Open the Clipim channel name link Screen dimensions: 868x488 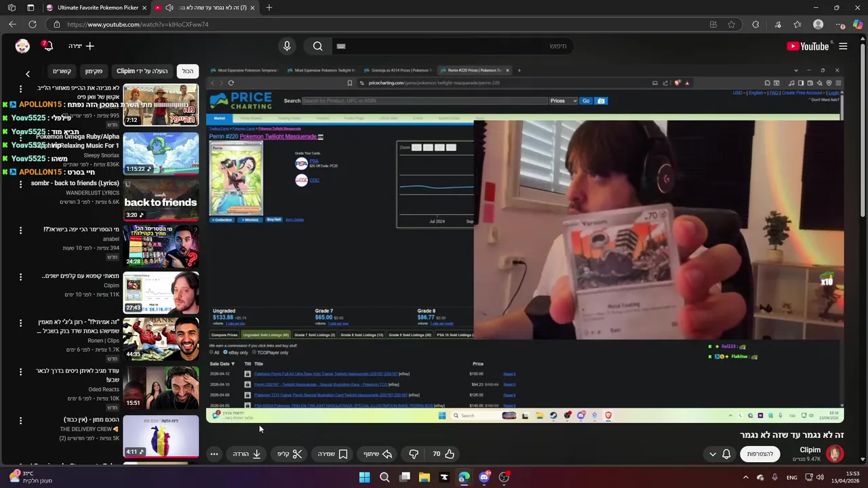tap(810, 449)
